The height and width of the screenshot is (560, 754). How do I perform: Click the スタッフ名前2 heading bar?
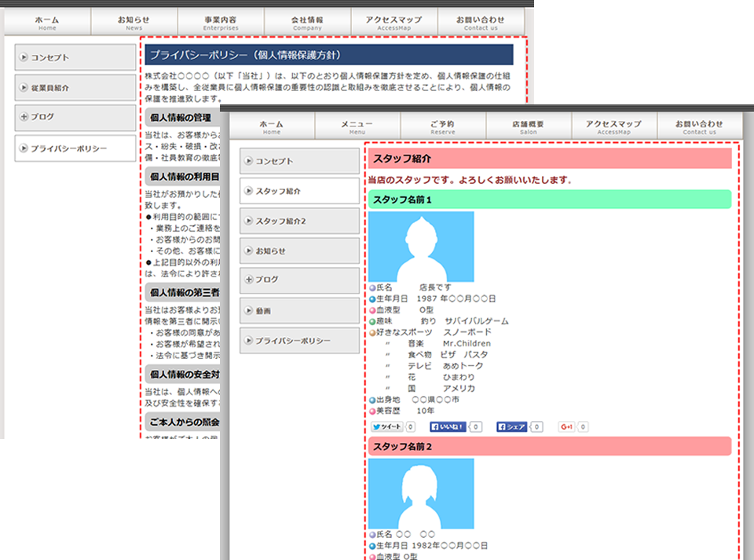pyautogui.click(x=550, y=446)
